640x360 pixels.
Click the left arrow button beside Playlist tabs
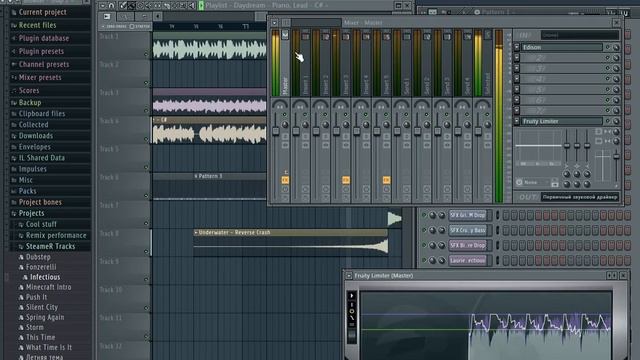coord(157,16)
